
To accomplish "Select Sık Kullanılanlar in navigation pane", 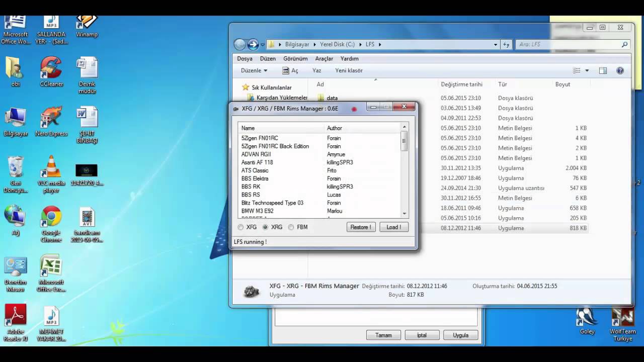I will point(267,87).
